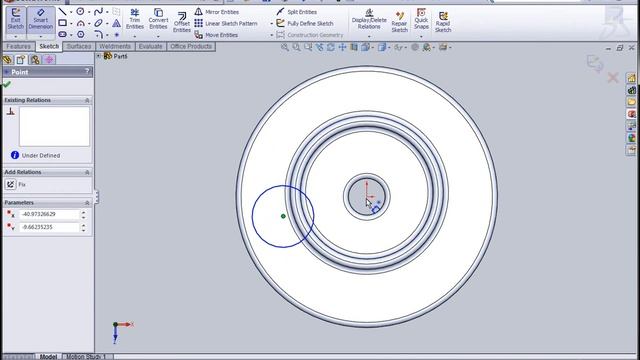The image size is (640, 360).
Task: Click the X coordinate input field
Action: [49, 214]
